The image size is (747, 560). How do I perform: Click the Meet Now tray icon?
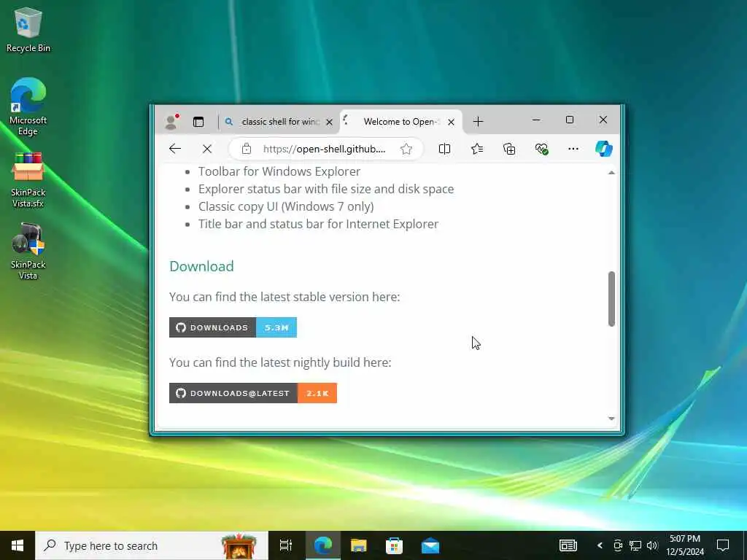(618, 545)
